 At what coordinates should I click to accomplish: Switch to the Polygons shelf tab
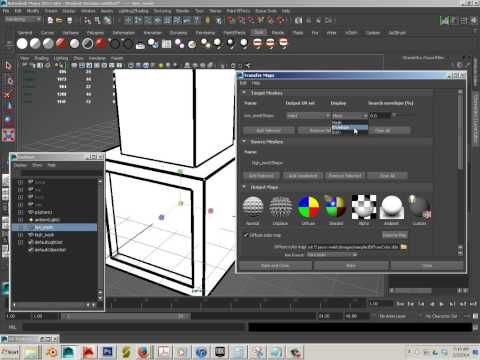(95, 33)
